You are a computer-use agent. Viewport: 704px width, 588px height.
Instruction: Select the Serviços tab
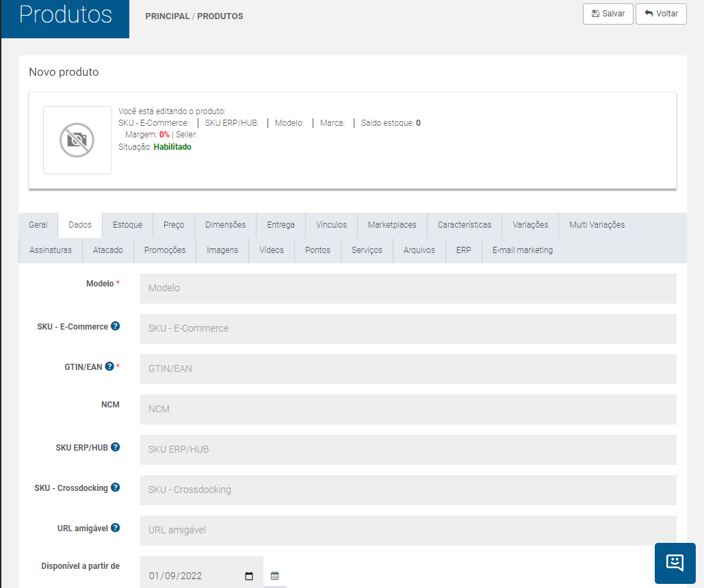pyautogui.click(x=367, y=250)
